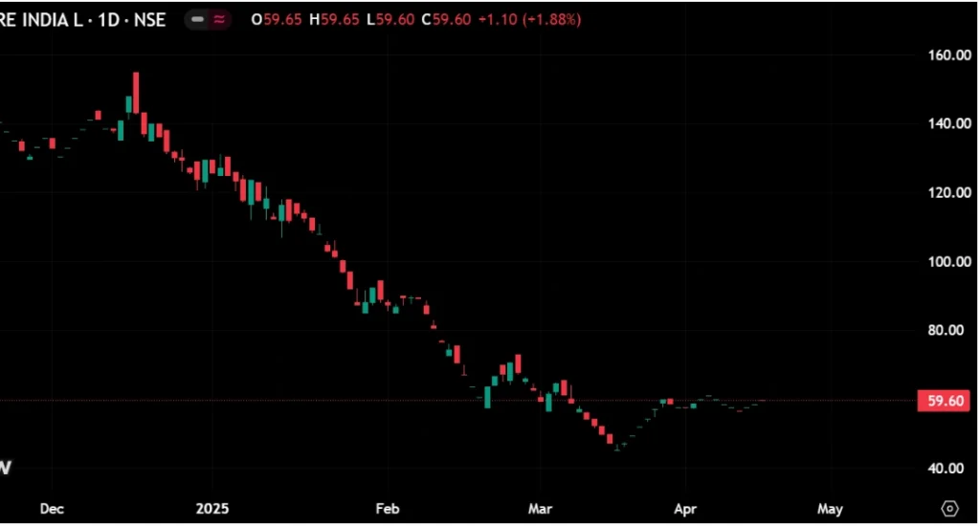Click the 2025 label on the time axis
The image size is (980, 526).
tap(212, 509)
